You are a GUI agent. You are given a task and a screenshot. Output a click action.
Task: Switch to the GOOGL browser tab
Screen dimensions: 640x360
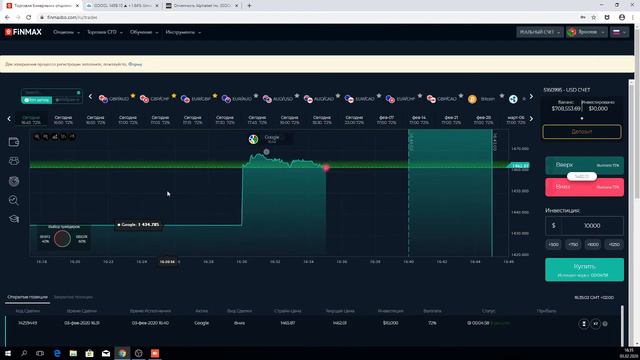[122, 6]
